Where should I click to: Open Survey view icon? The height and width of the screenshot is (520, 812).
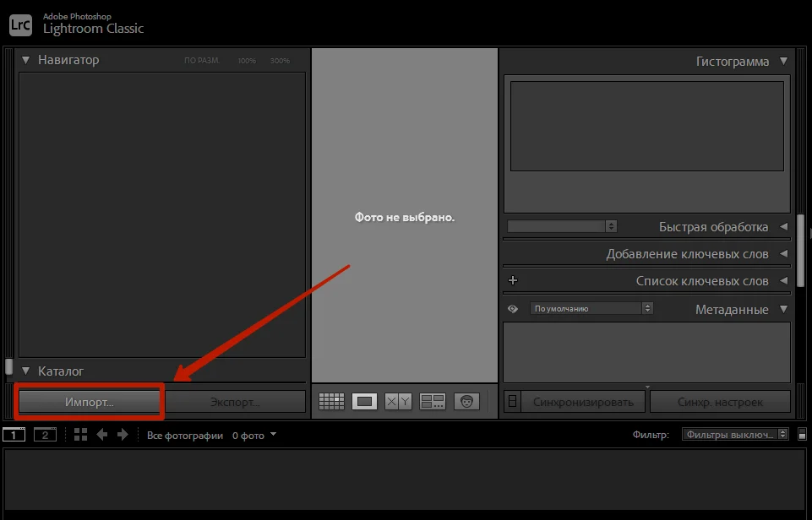[x=433, y=402]
